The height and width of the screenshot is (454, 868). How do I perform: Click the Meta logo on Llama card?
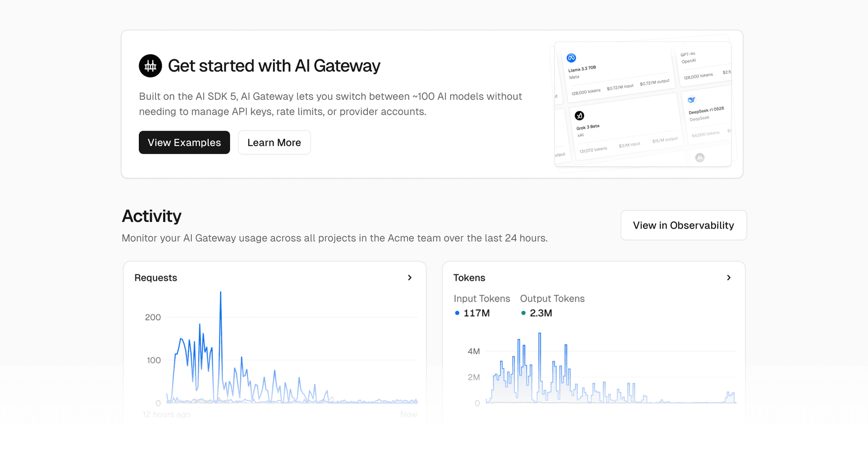pyautogui.click(x=571, y=58)
